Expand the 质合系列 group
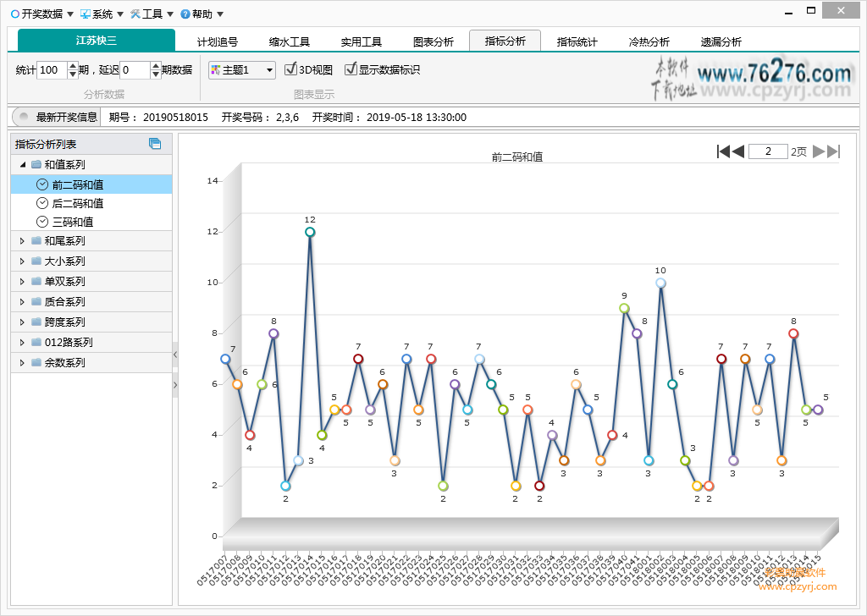This screenshot has height=616, width=867. [x=22, y=301]
